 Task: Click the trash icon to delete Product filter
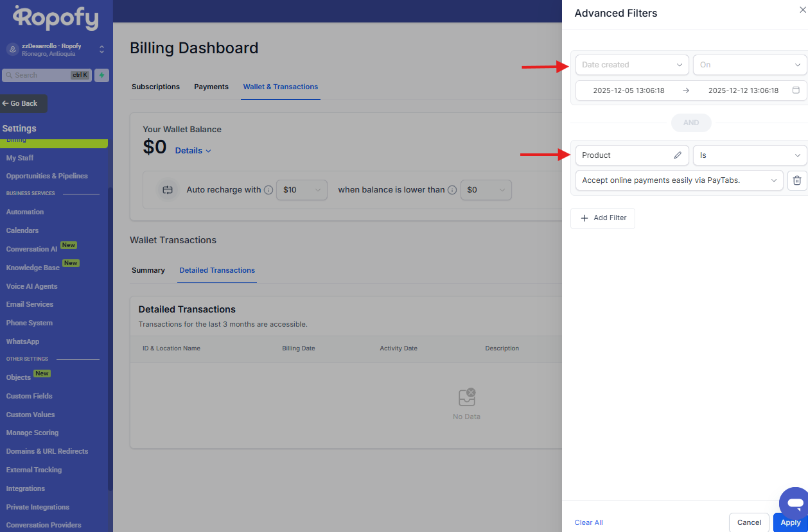(x=796, y=180)
